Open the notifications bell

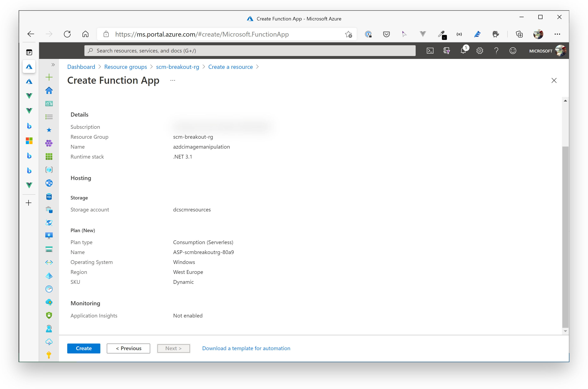pos(463,51)
